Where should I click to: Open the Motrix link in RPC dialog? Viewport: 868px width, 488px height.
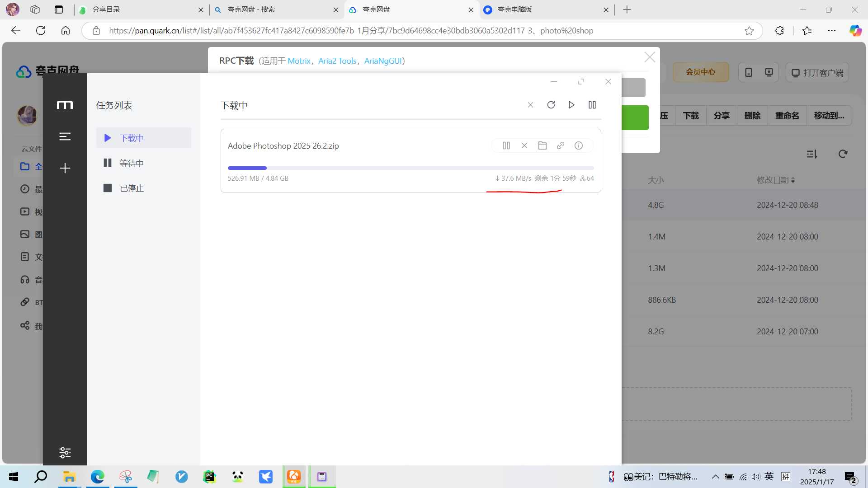coord(299,61)
